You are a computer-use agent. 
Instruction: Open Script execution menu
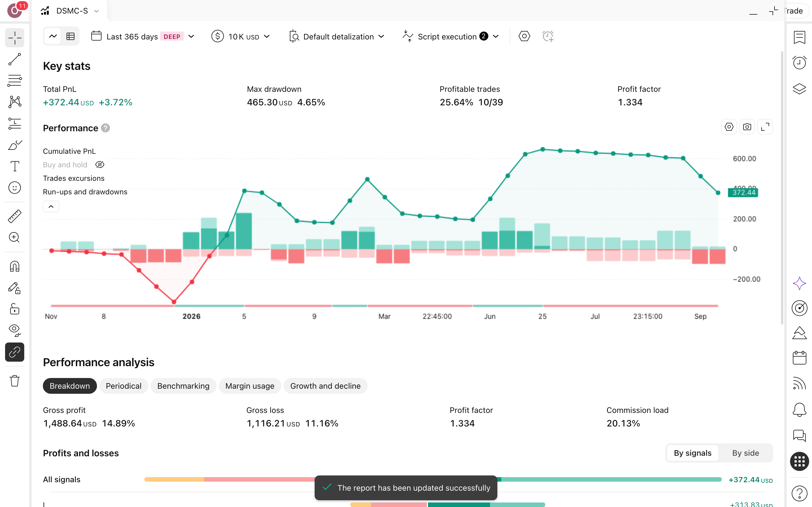(451, 36)
